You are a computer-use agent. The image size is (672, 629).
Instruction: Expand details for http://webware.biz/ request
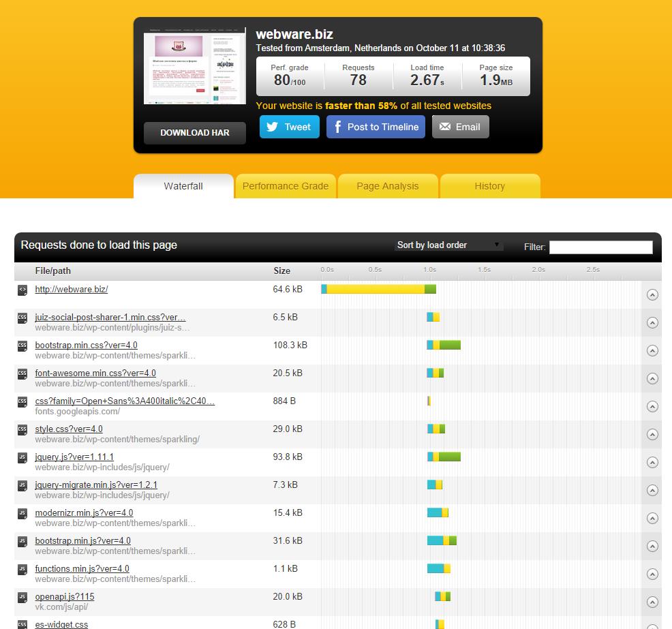pyautogui.click(x=652, y=295)
